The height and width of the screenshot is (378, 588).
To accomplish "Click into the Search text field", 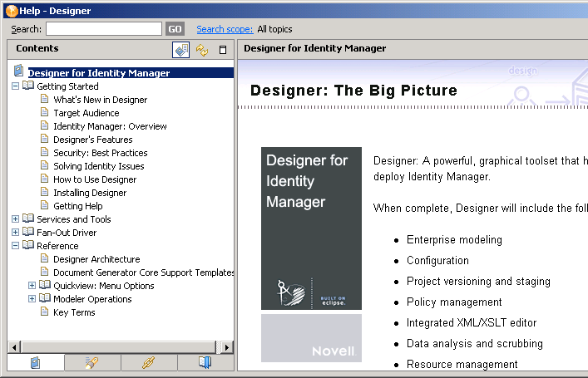I will click(104, 29).
